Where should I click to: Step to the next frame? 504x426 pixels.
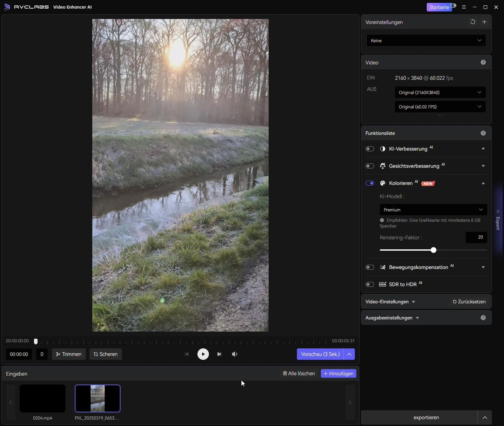point(219,354)
